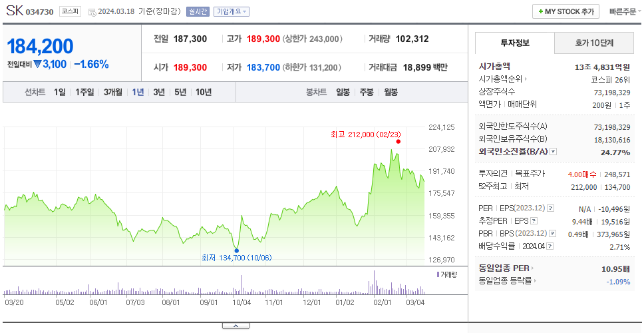This screenshot has height=333, width=644.
Task: Click the arrow next to 동일업종 PER
Action: [x=532, y=268]
